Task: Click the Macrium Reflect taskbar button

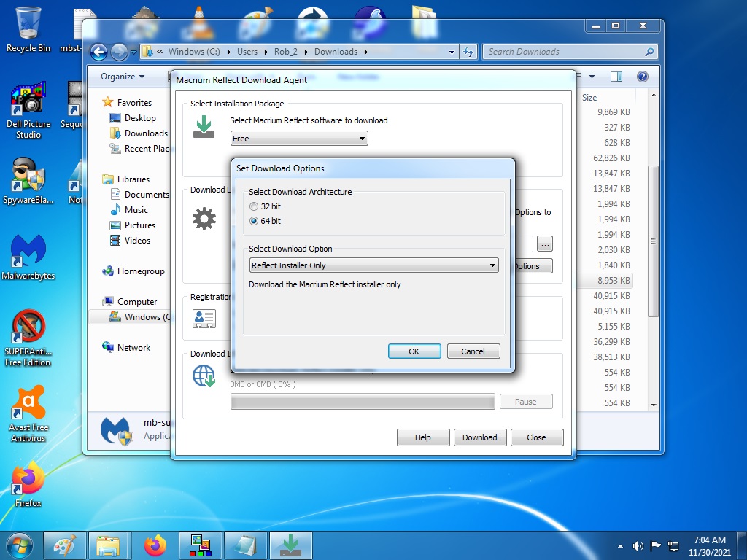Action: [291, 545]
